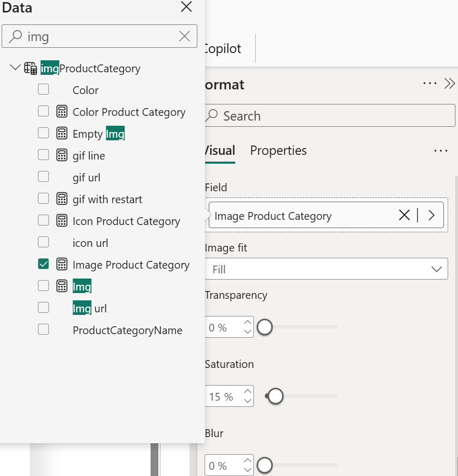Click measure icon beside Empty Img

click(x=62, y=133)
